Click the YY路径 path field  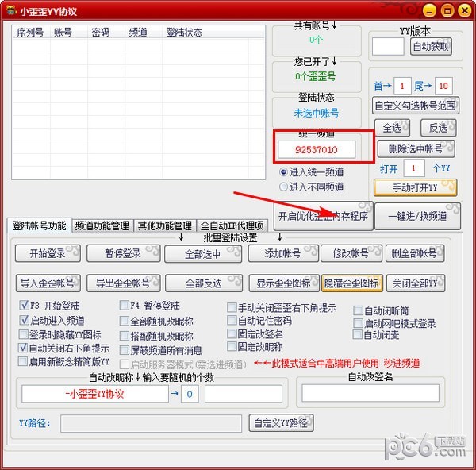tap(152, 423)
